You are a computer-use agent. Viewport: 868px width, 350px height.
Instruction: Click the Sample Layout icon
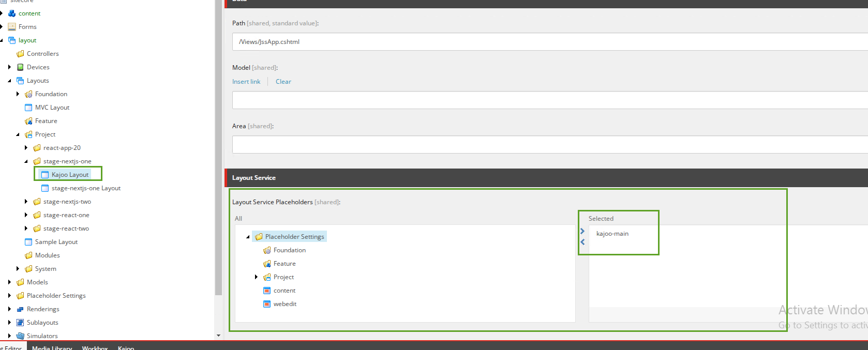click(x=28, y=242)
